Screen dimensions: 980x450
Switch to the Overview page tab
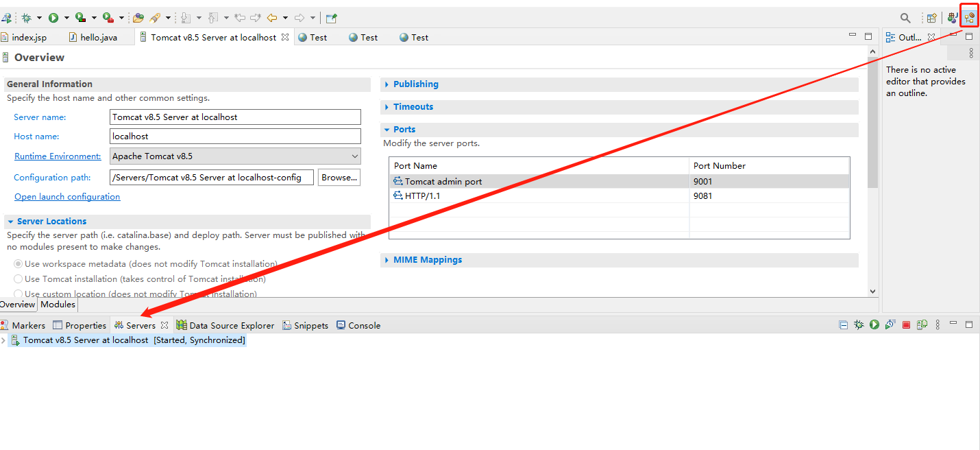click(x=18, y=304)
